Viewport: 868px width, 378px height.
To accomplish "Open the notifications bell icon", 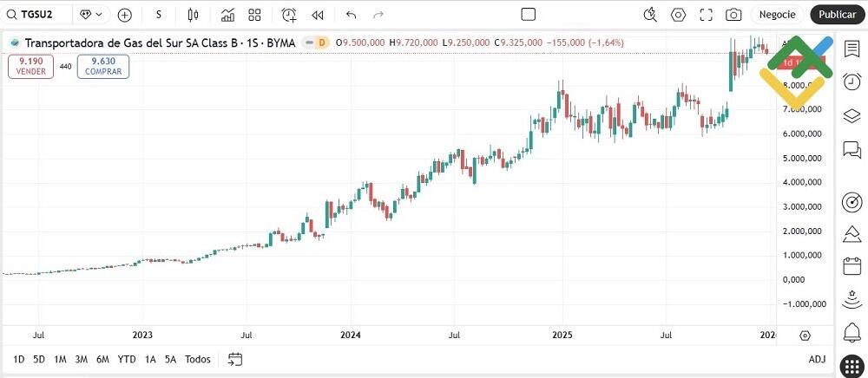I will click(852, 333).
